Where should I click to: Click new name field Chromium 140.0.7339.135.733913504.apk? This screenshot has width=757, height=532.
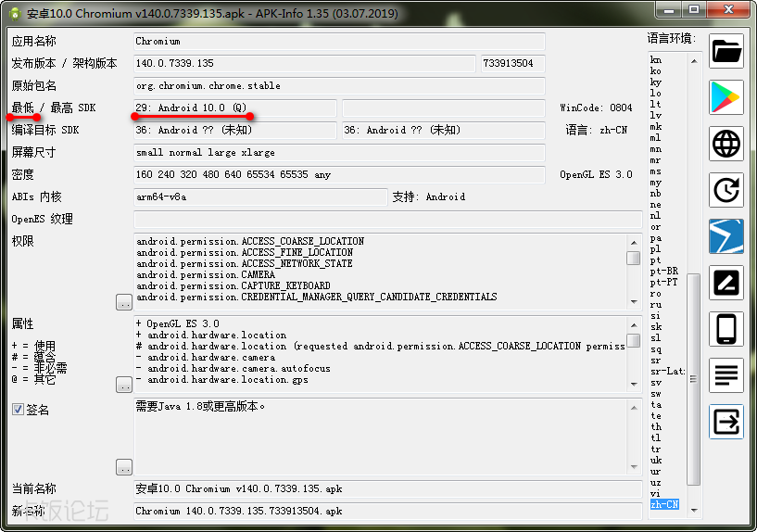click(387, 511)
